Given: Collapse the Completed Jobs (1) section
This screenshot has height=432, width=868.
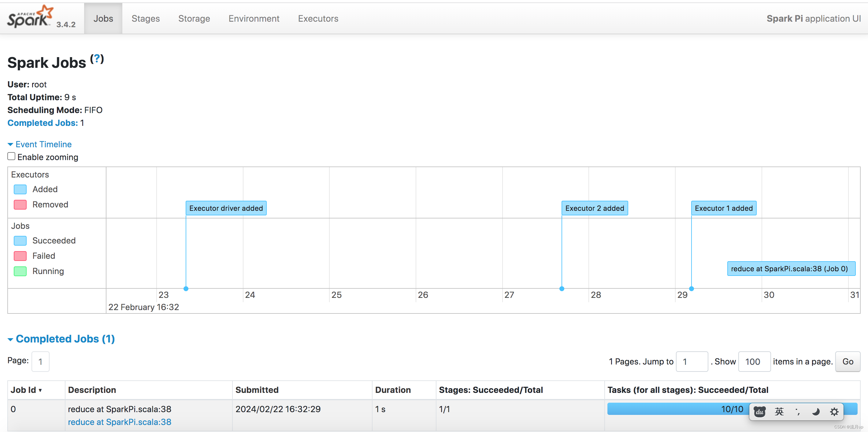Looking at the screenshot, I should [x=61, y=339].
